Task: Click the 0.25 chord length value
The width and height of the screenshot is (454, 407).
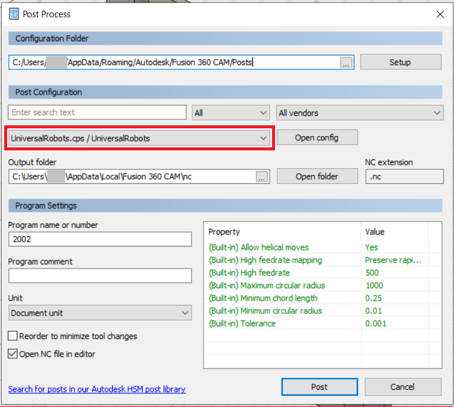Action: click(374, 298)
